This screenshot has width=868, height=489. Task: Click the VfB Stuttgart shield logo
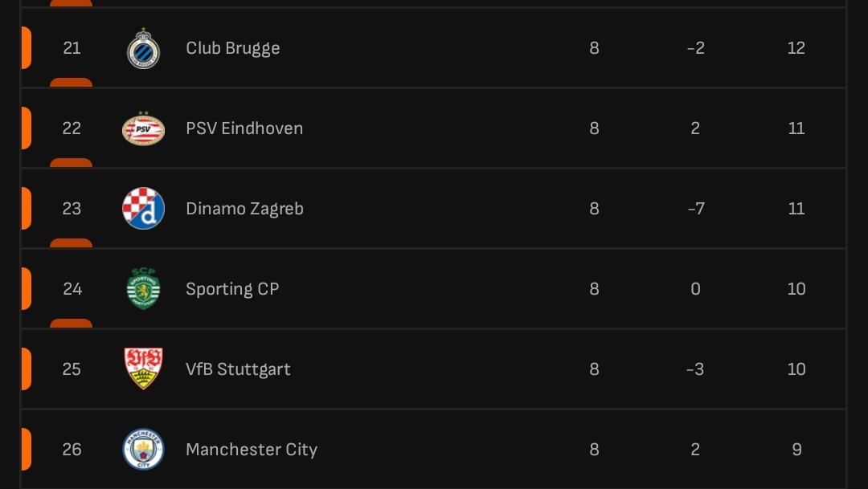143,369
